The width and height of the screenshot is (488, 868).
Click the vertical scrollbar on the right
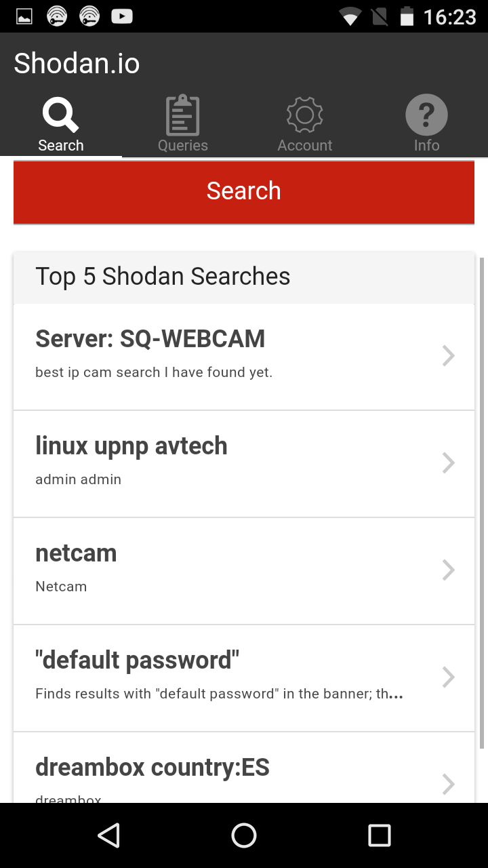pyautogui.click(x=482, y=502)
